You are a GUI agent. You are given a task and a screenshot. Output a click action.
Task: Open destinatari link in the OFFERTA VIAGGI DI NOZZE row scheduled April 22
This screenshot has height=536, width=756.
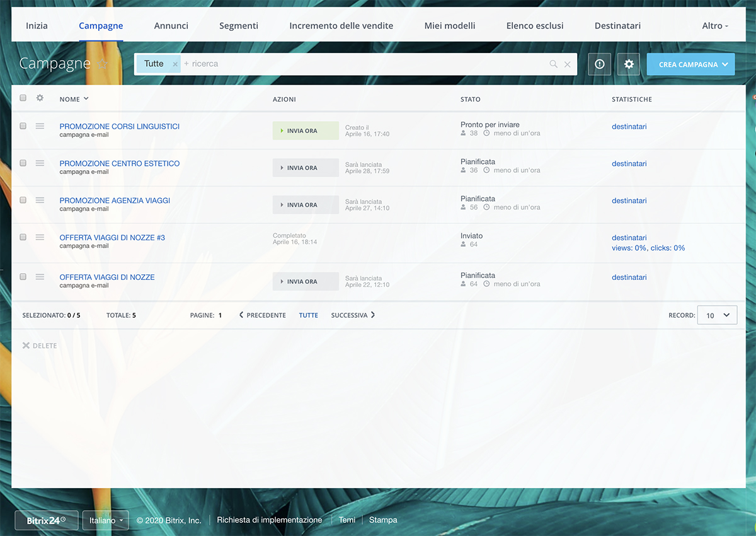click(x=629, y=277)
